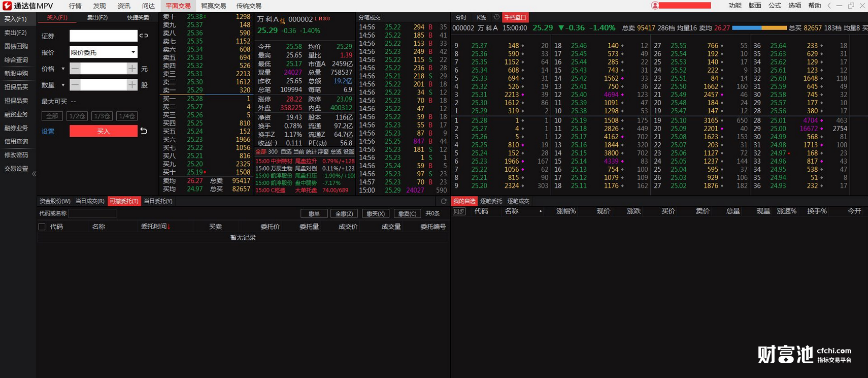The height and width of the screenshot is (378, 868).
Task: Click the red 买入 submit button
Action: pyautogui.click(x=104, y=131)
